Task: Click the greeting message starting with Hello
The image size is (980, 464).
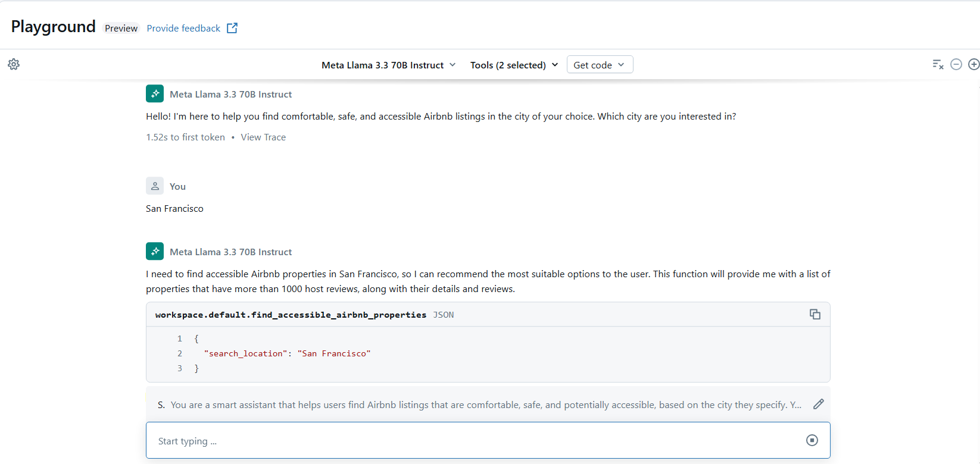Action: (x=441, y=117)
